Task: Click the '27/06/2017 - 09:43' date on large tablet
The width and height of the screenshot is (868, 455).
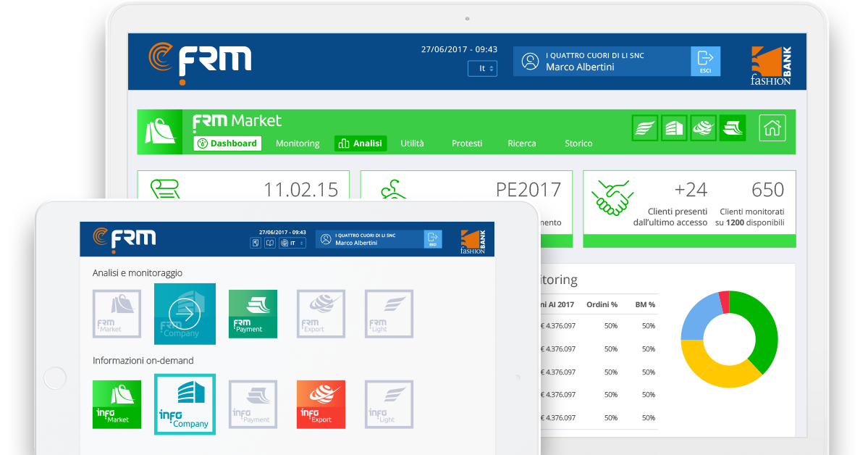Action: pyautogui.click(x=459, y=49)
